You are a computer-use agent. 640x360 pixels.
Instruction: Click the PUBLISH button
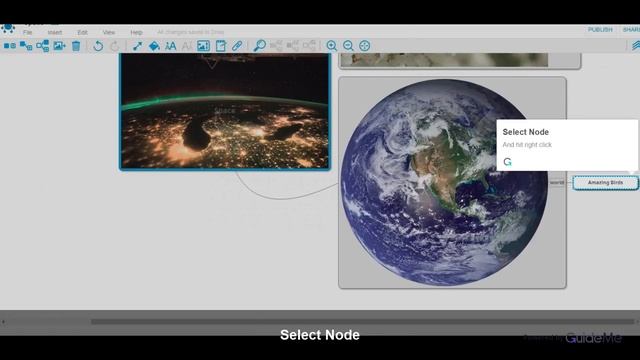[x=600, y=30]
